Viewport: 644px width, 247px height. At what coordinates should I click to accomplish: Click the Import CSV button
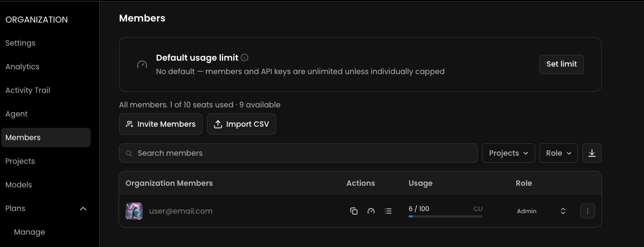[x=241, y=124]
